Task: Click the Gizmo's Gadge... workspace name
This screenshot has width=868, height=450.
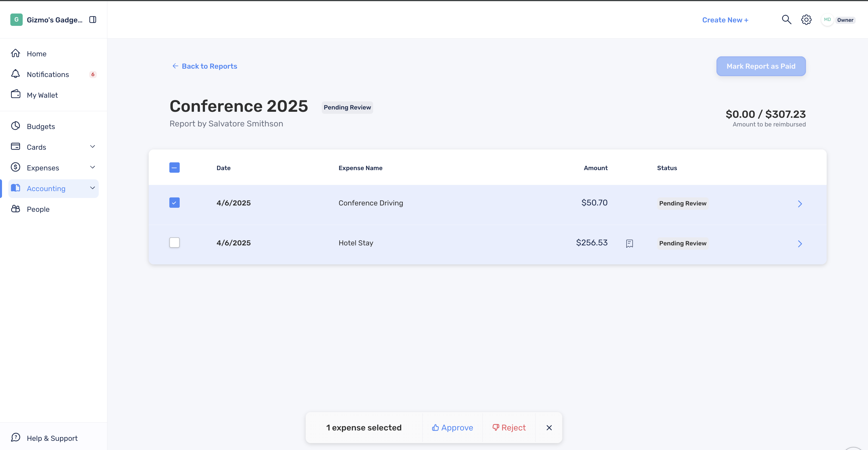Action: pyautogui.click(x=55, y=20)
